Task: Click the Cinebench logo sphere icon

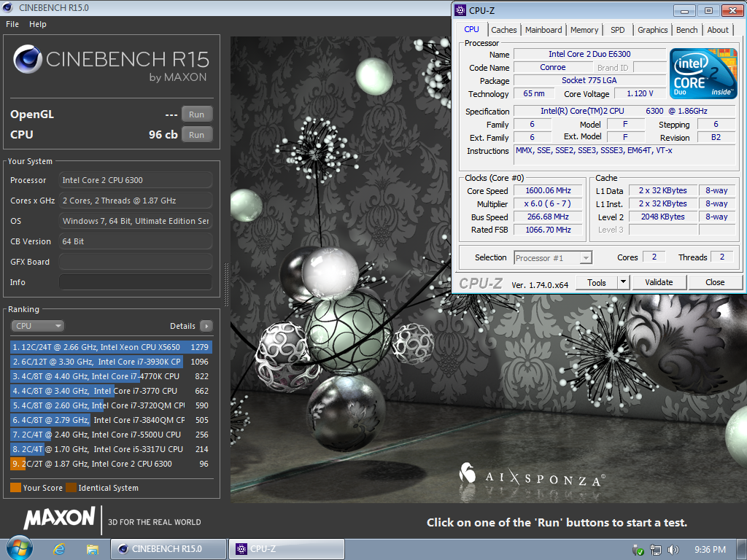Action: click(x=28, y=59)
